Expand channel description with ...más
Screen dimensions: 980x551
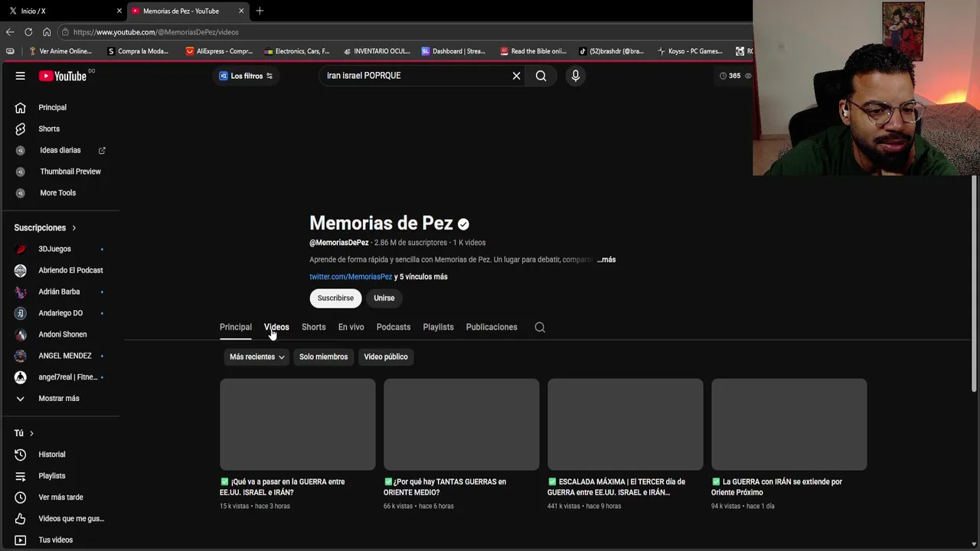(x=606, y=259)
